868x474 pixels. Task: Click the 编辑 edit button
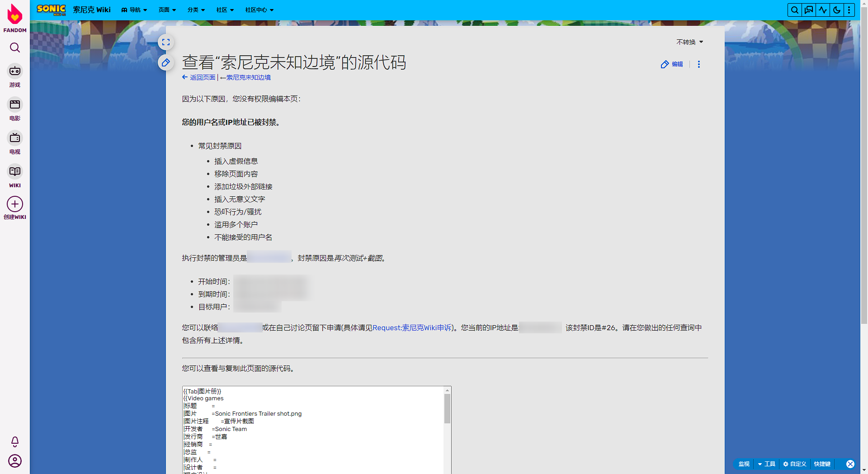672,64
